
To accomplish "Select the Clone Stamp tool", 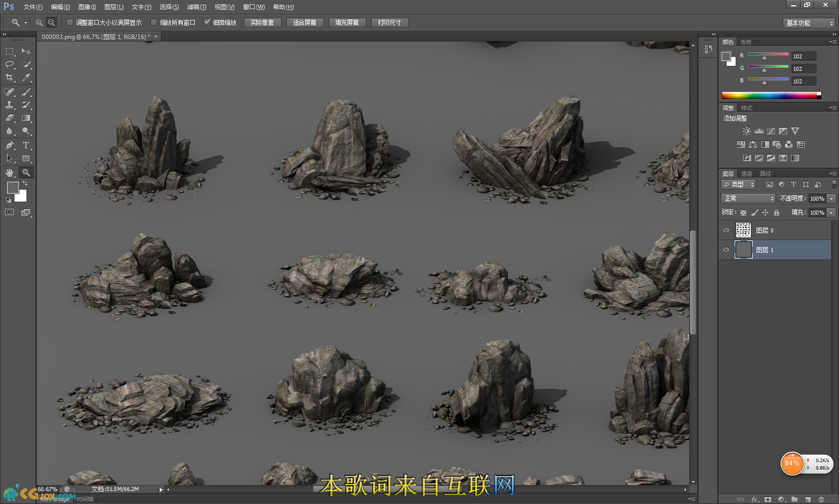I will (9, 105).
